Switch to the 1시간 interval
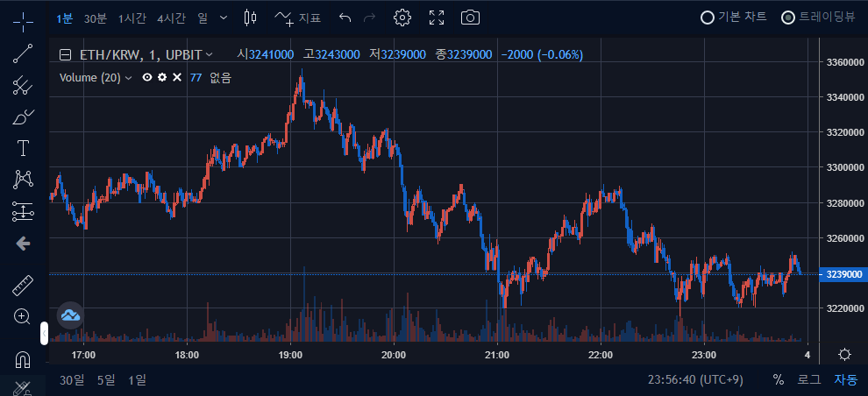This screenshot has height=396, width=868. [132, 18]
